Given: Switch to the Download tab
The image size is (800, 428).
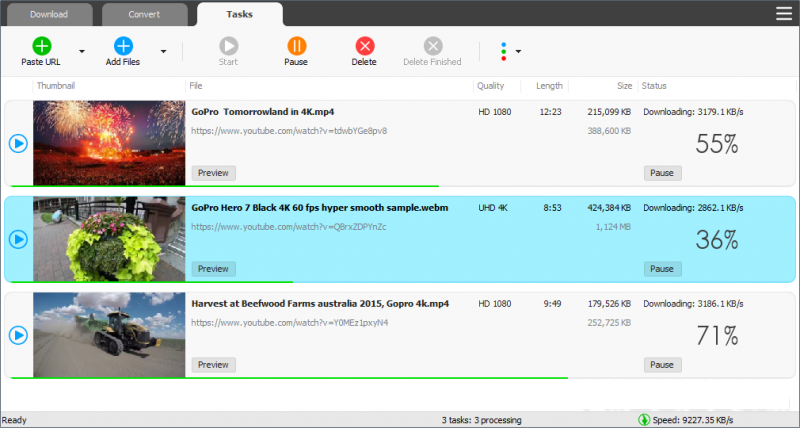Looking at the screenshot, I should pos(49,15).
